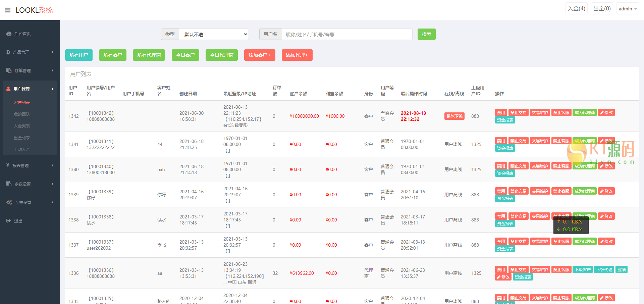This screenshot has height=304, width=644.
Task: Click 添加客户+ button
Action: tap(260, 55)
